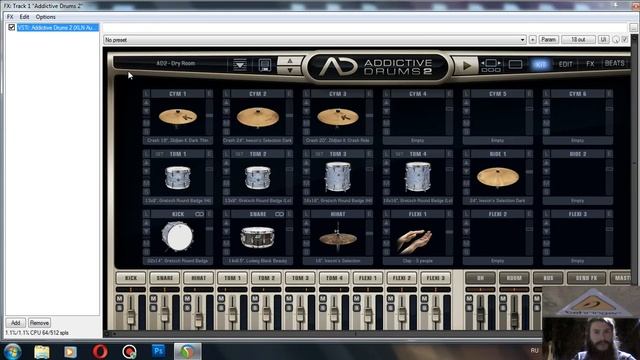The height and width of the screenshot is (360, 640).
Task: Mute the KICK mixer channel
Action: coord(120,299)
